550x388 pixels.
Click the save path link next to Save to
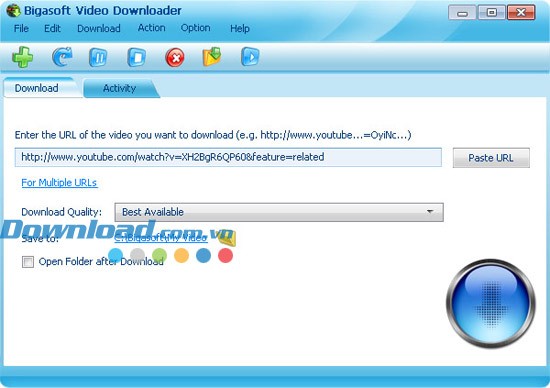pos(161,238)
